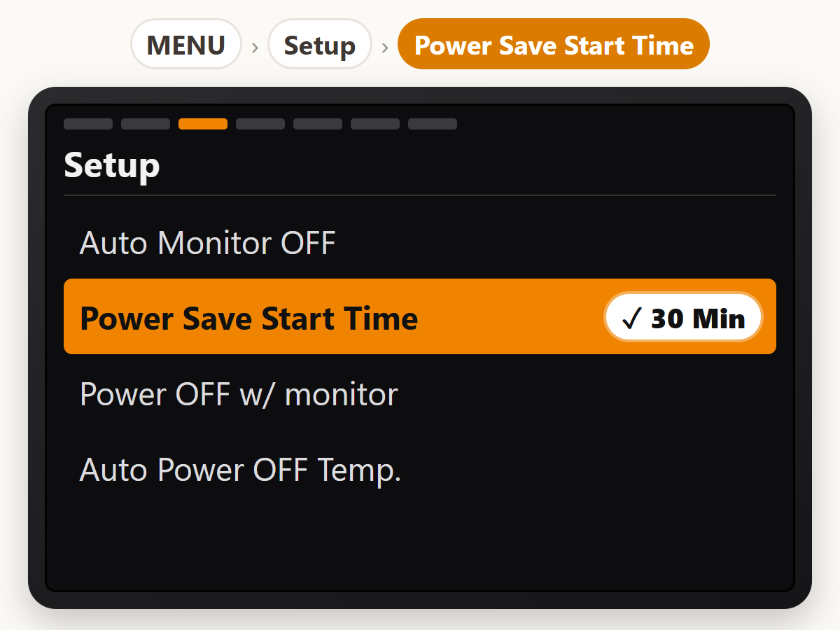
Task: Switch to the seventh page indicator tab
Action: pos(433,124)
